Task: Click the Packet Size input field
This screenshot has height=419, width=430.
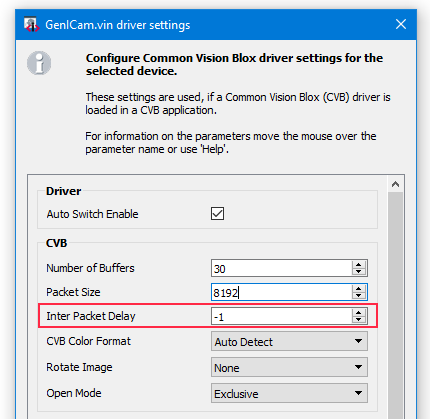Action: (x=282, y=292)
